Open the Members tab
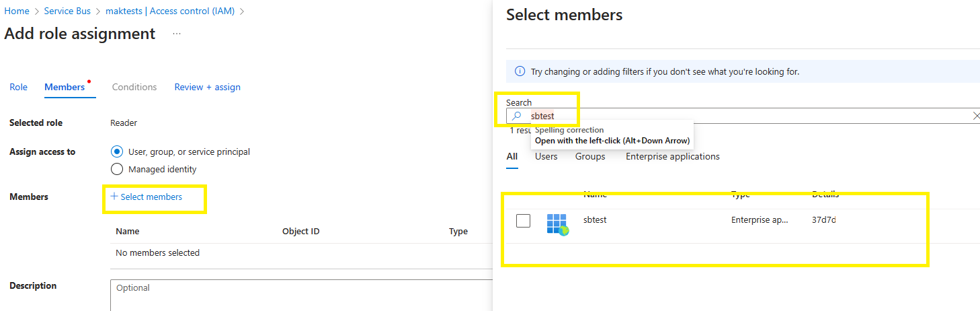980x311 pixels. pyautogui.click(x=65, y=87)
